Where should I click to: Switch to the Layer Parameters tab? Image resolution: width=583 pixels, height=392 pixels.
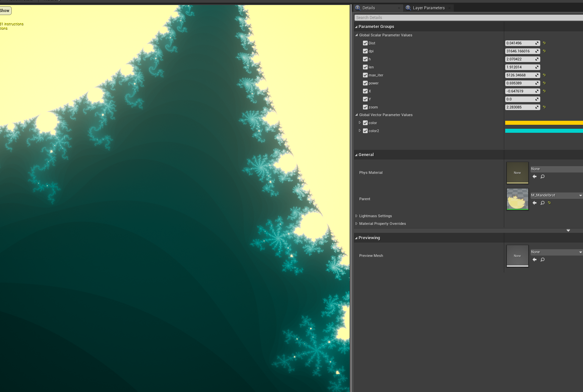pos(429,8)
